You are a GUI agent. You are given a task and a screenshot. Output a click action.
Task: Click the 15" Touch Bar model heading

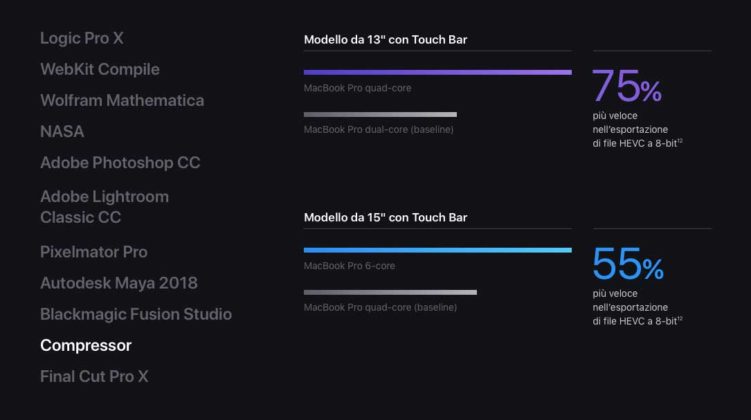tap(385, 217)
